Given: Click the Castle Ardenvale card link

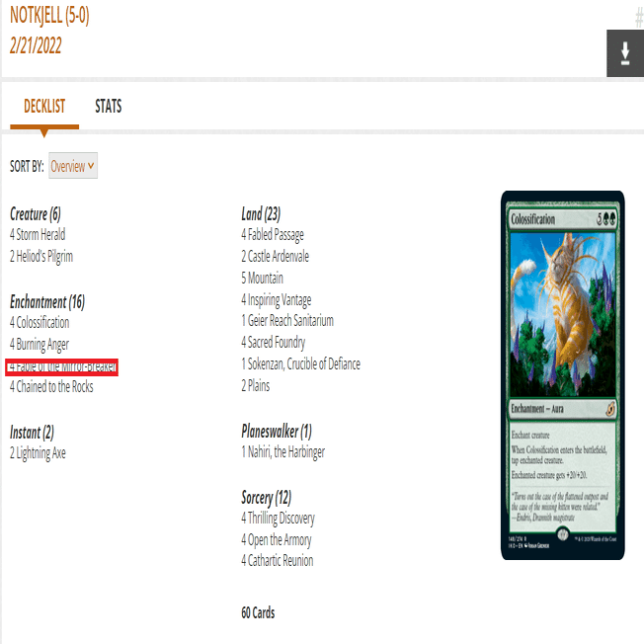Looking at the screenshot, I should (276, 257).
